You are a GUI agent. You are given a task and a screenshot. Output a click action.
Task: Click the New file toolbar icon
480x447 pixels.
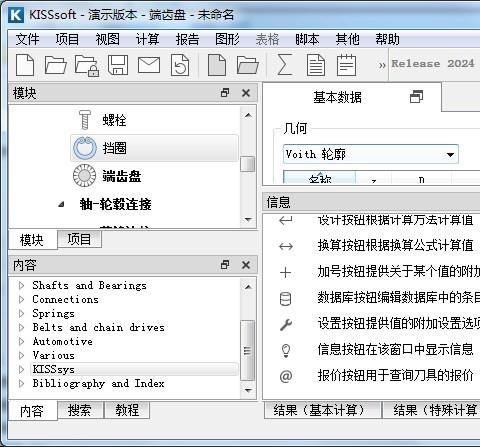click(25, 65)
